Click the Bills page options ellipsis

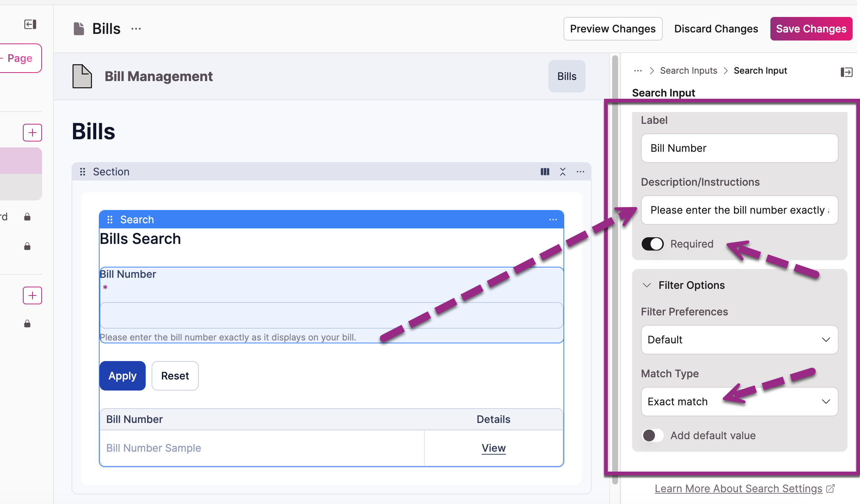(x=136, y=29)
